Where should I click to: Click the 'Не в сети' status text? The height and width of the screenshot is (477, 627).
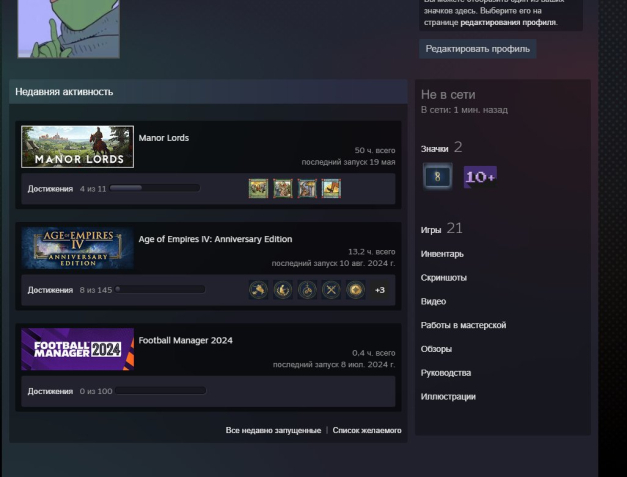(448, 95)
